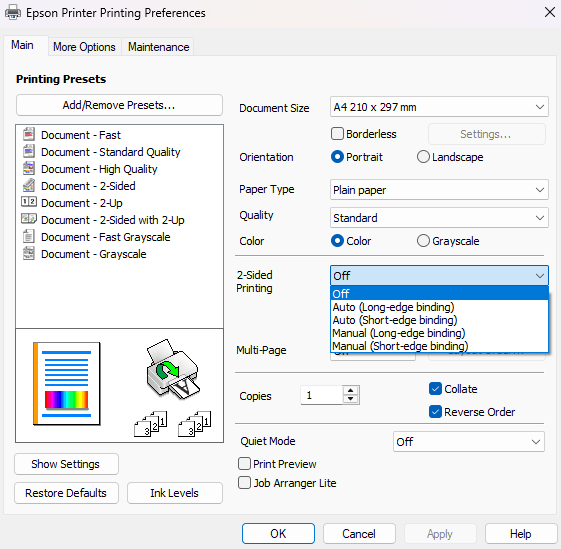Viewport: 561px width, 549px height.
Task: Click the Document - 2-Up preset icon
Action: (29, 202)
